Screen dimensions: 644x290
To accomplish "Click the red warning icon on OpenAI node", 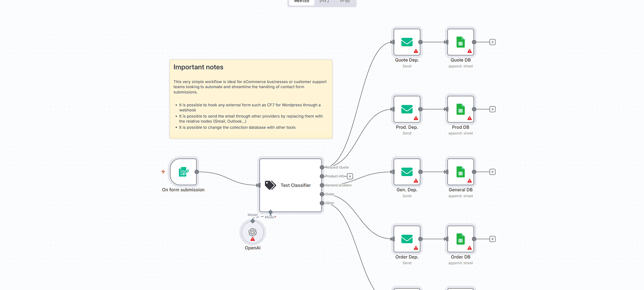I will [253, 239].
